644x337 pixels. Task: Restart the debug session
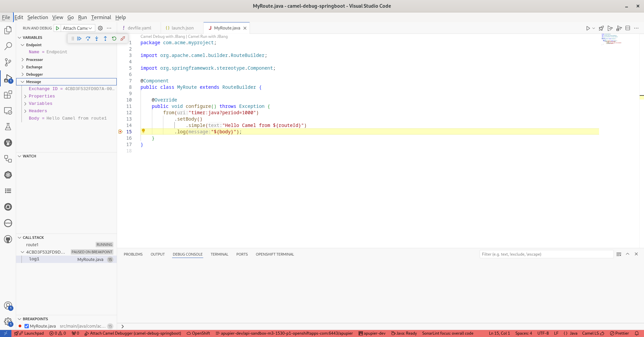(x=114, y=39)
